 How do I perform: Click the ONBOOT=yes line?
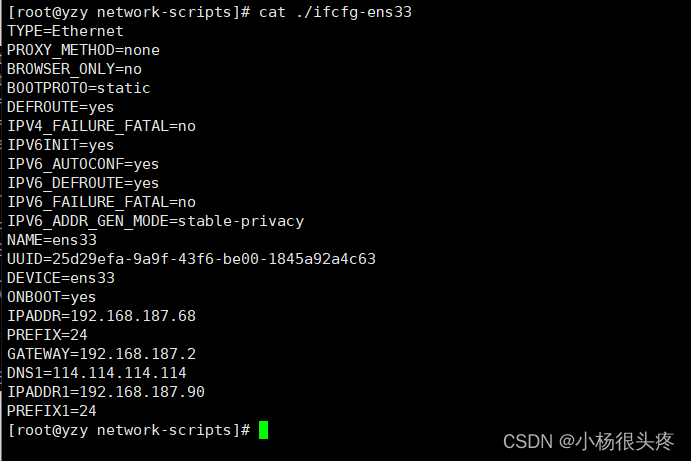52,297
